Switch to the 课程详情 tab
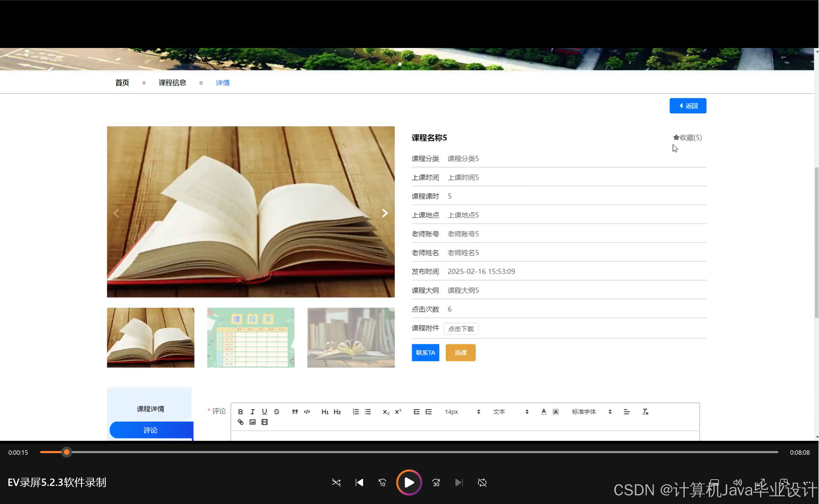The width and height of the screenshot is (819, 504). (150, 409)
